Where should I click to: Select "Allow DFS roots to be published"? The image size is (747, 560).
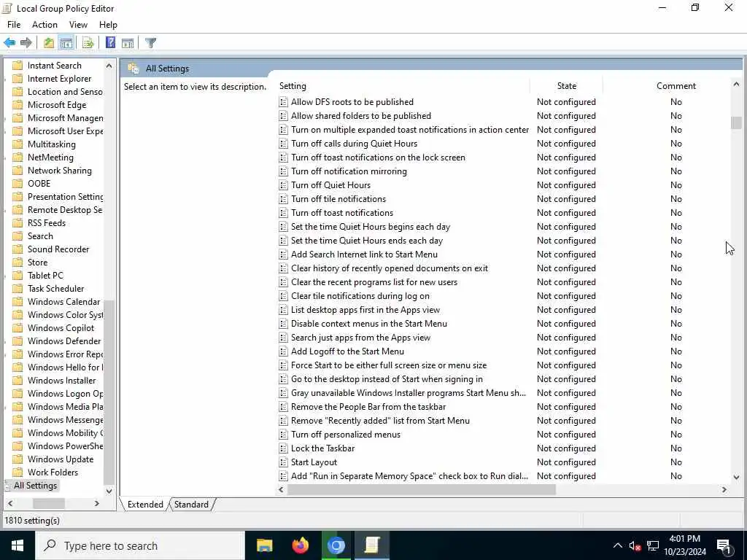352,102
